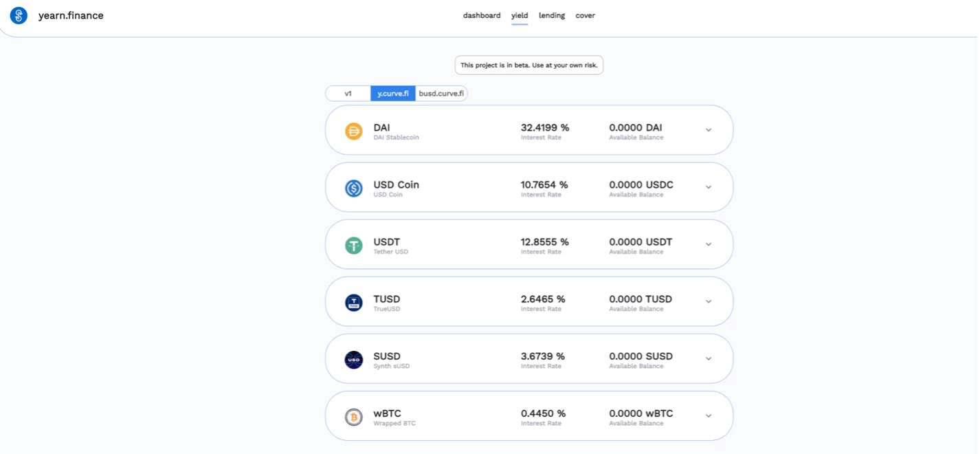This screenshot has height=454, width=980.
Task: Click the beta risk notice banner
Action: coord(529,65)
